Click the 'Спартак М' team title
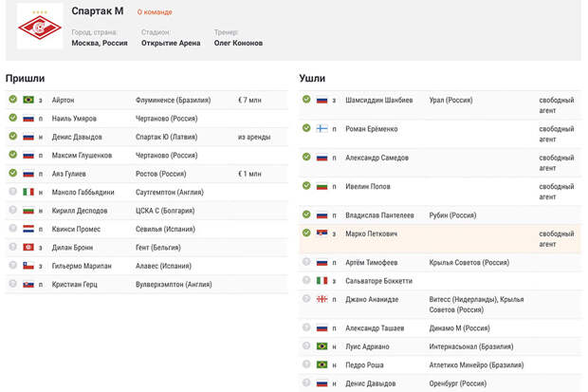 [98, 11]
